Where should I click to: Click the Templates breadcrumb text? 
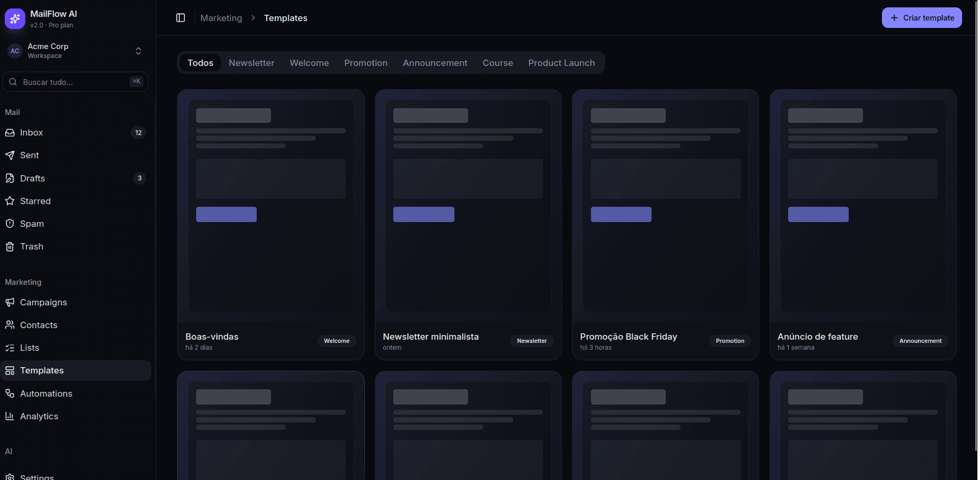(x=286, y=18)
